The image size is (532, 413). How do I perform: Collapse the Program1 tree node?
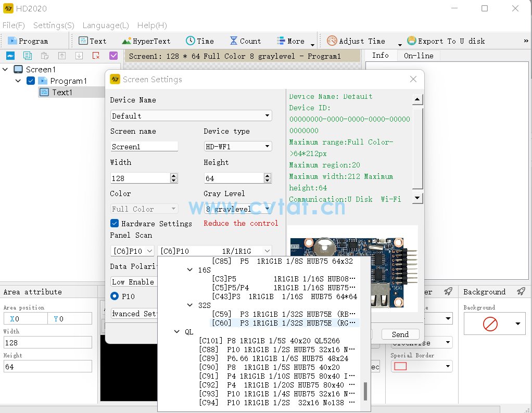click(18, 81)
